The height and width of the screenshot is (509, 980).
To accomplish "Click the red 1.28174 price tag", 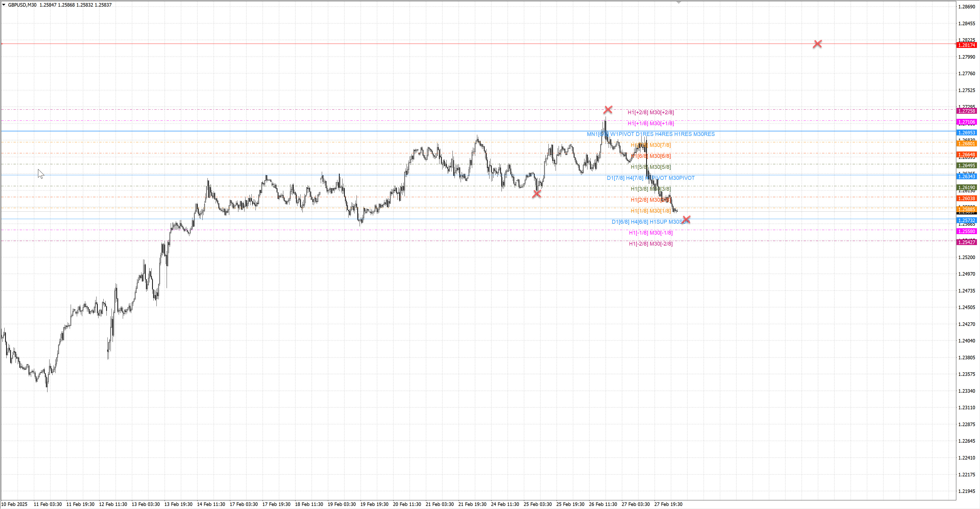I will click(966, 45).
